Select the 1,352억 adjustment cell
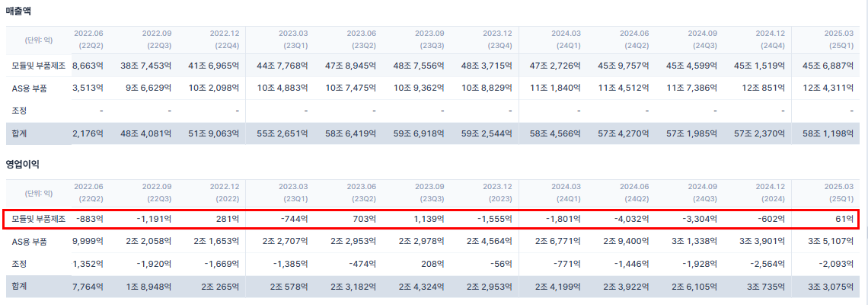Image resolution: width=868 pixels, height=305 pixels. (88, 264)
